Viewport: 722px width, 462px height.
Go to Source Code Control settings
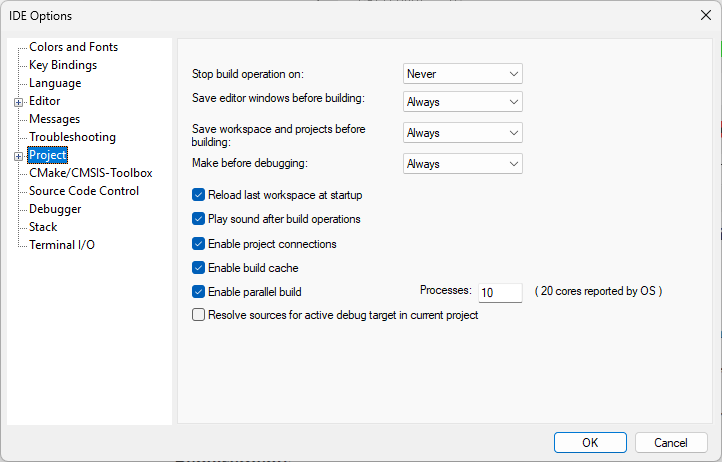[84, 191]
